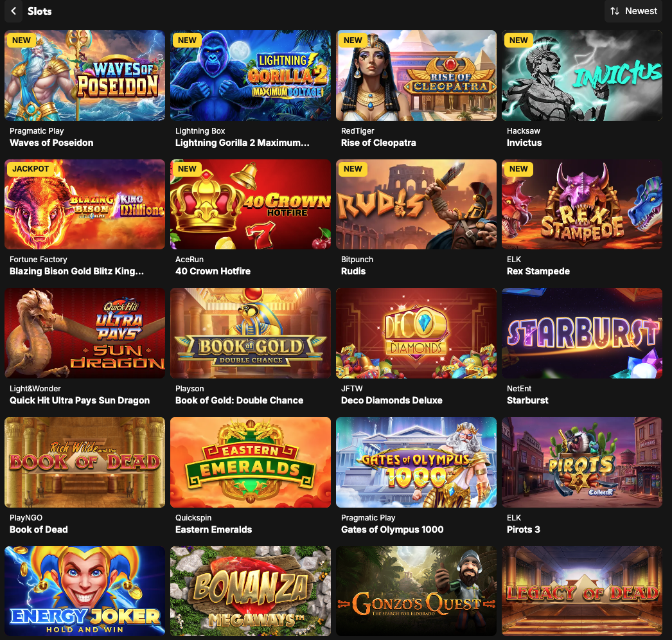The width and height of the screenshot is (672, 640).
Task: Click the Rex Stampede title link
Action: click(x=538, y=271)
